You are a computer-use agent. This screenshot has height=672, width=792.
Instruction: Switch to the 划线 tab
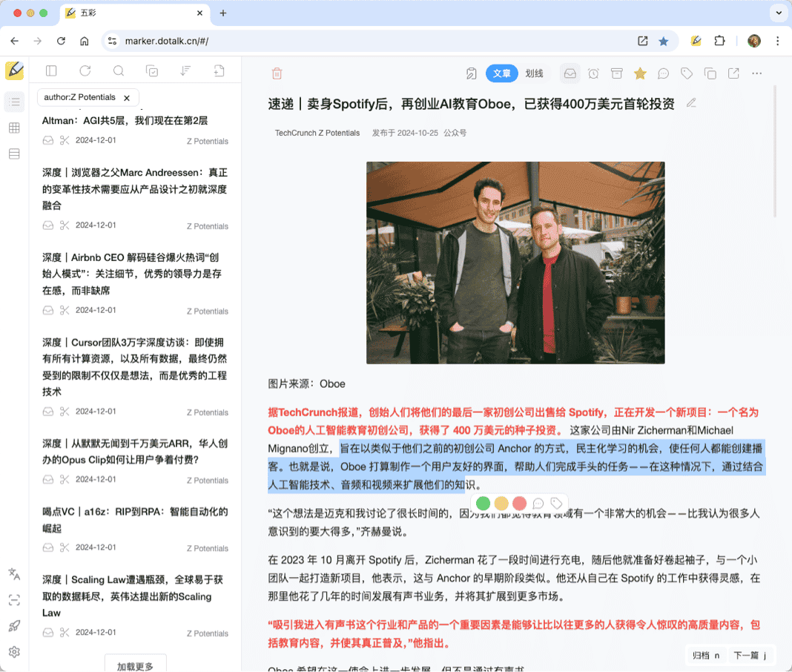point(534,73)
